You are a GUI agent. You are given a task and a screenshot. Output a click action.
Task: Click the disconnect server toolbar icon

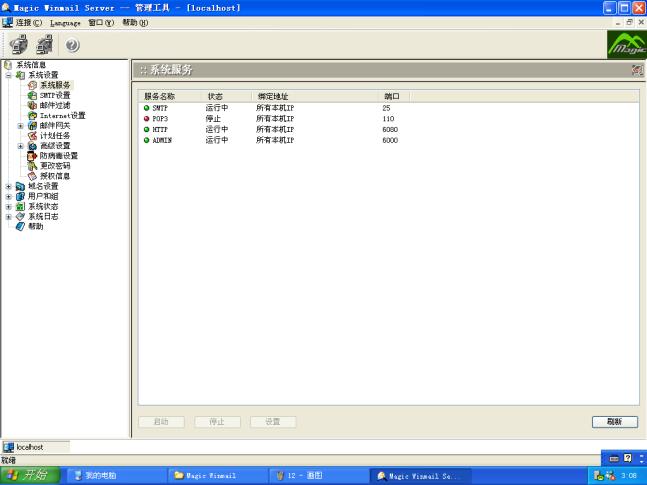point(44,44)
